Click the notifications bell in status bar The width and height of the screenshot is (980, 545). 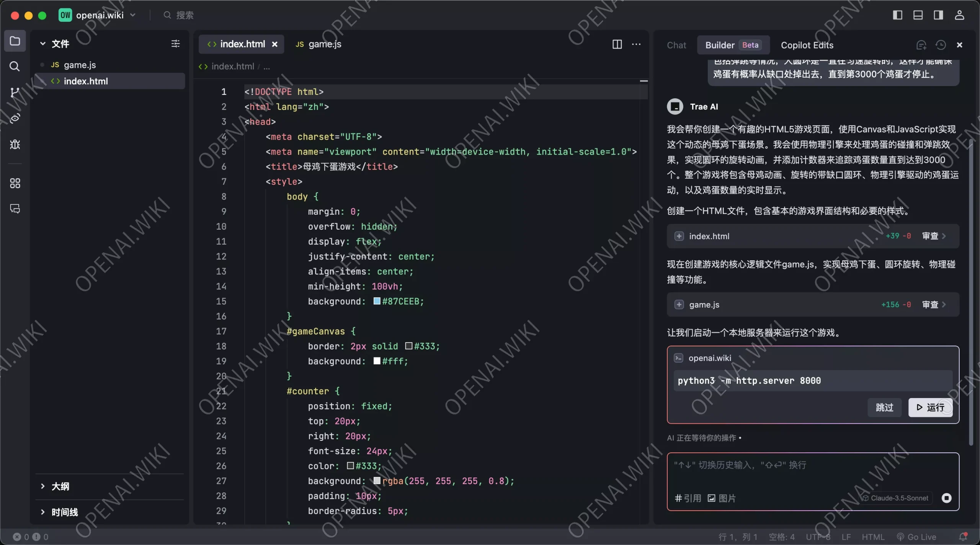tap(963, 537)
